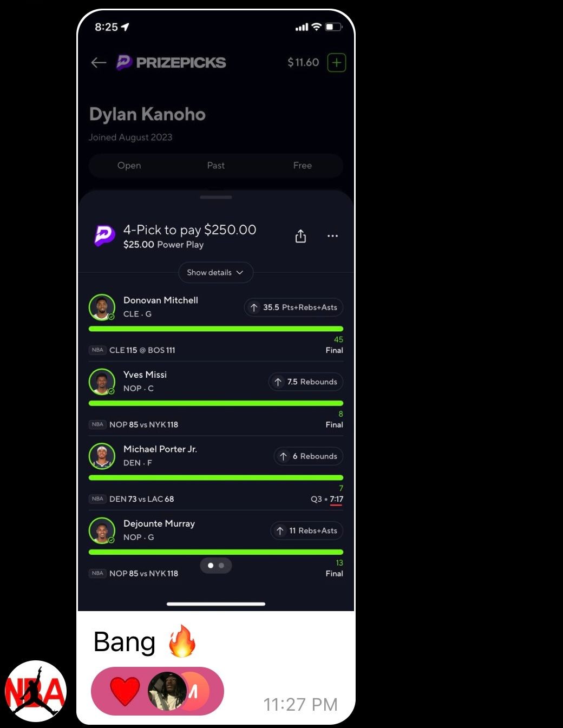Select the Past tab

click(216, 166)
